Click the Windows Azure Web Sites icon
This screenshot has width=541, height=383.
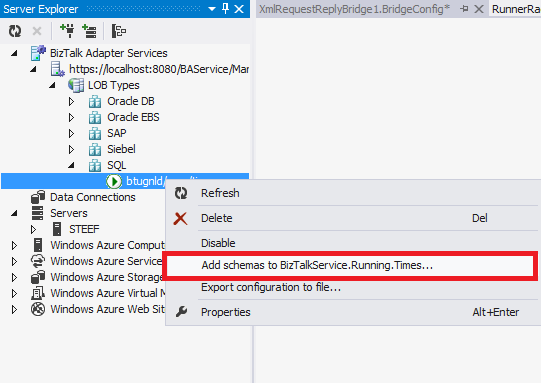[x=38, y=309]
